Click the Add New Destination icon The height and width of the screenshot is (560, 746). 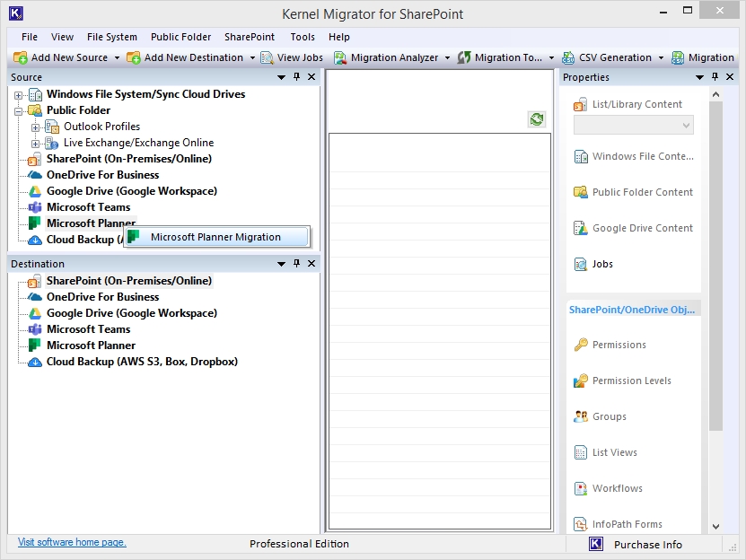134,57
